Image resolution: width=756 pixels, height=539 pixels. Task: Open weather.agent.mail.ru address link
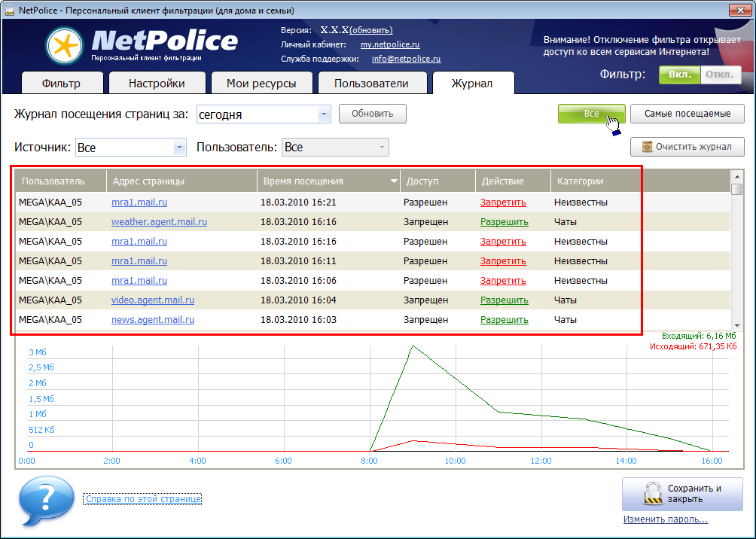pyautogui.click(x=159, y=222)
